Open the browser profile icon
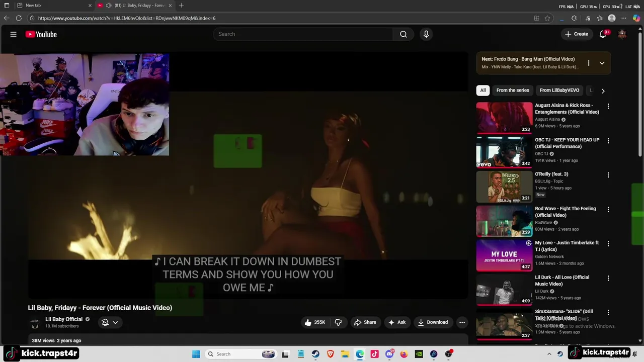The image size is (644, 362). 612,18
